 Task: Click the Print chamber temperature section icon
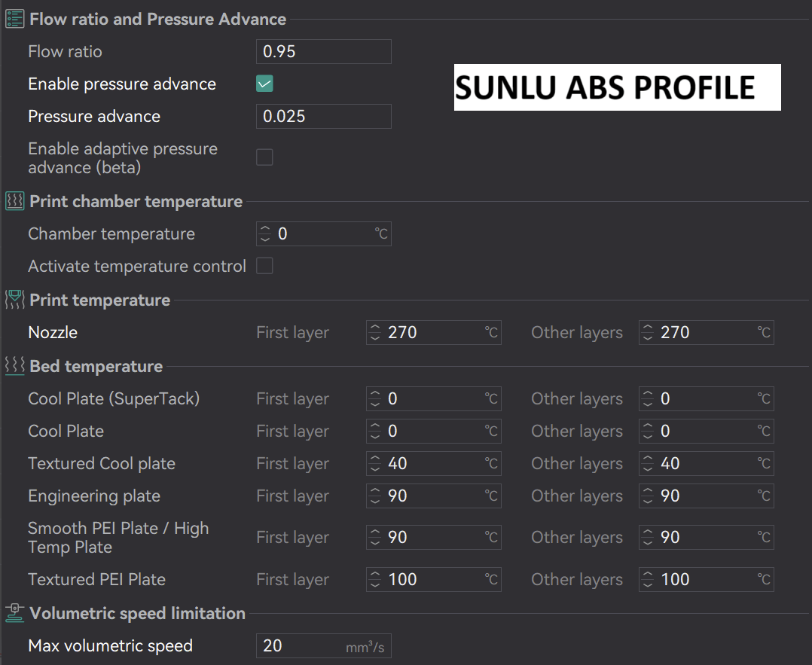14,201
